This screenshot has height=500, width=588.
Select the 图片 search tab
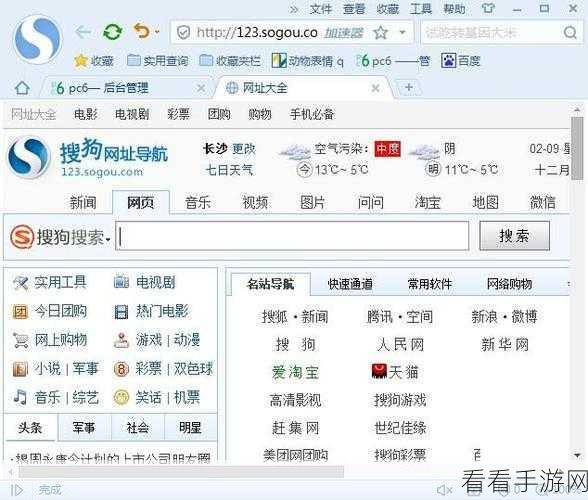pos(312,203)
